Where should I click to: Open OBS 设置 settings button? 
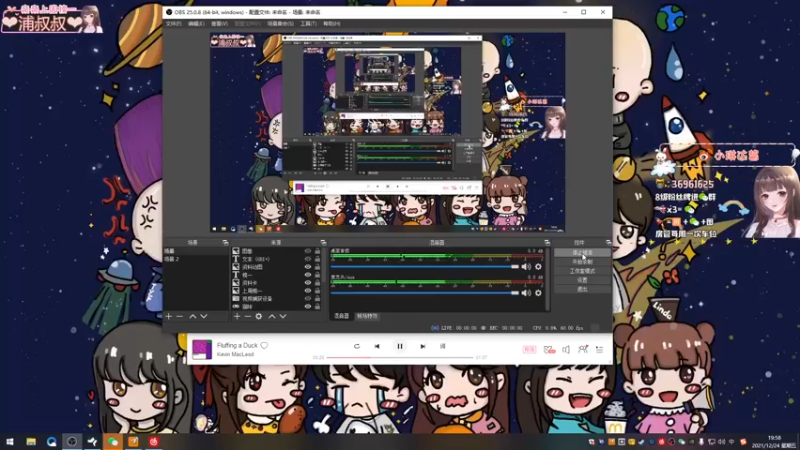(582, 280)
